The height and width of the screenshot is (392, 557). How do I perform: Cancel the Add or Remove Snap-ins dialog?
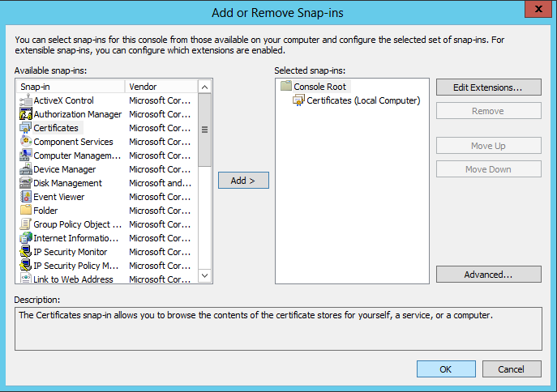point(511,369)
